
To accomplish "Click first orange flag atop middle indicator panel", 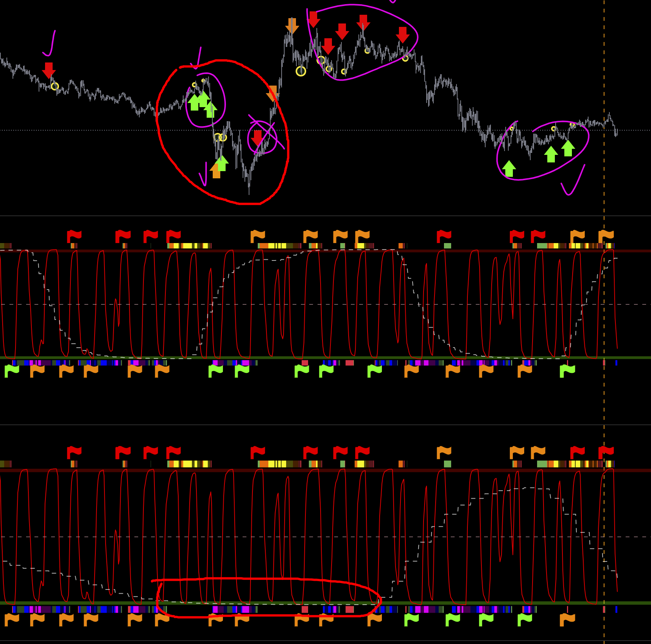I will 258,236.
